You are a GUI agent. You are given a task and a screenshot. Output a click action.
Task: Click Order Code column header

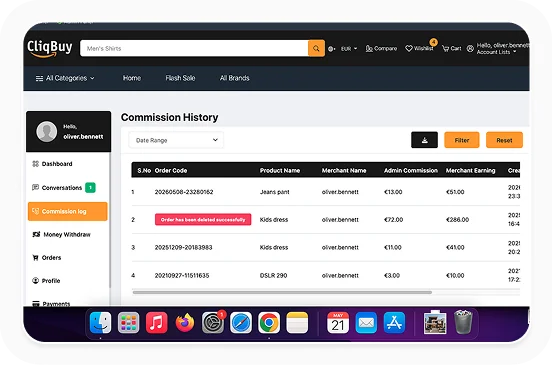(x=171, y=170)
